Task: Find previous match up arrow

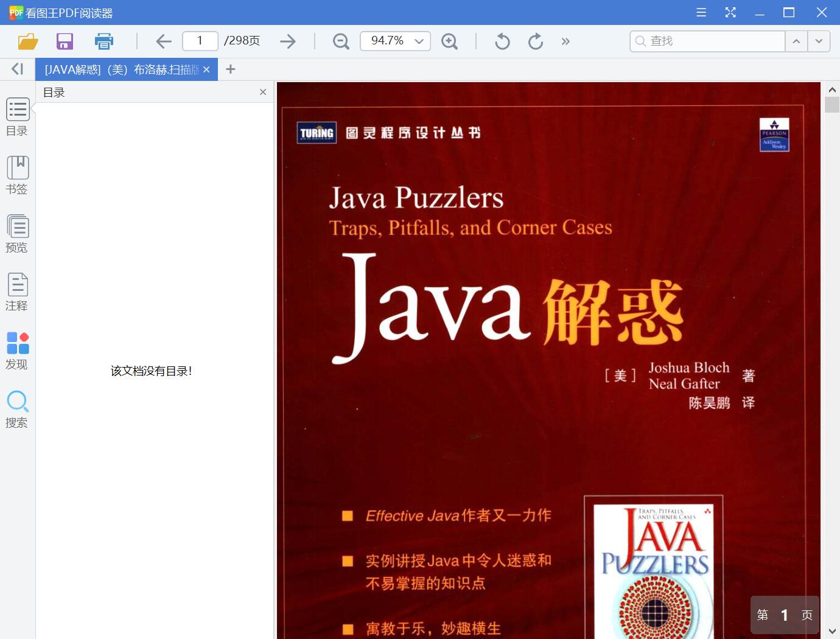Action: point(796,41)
